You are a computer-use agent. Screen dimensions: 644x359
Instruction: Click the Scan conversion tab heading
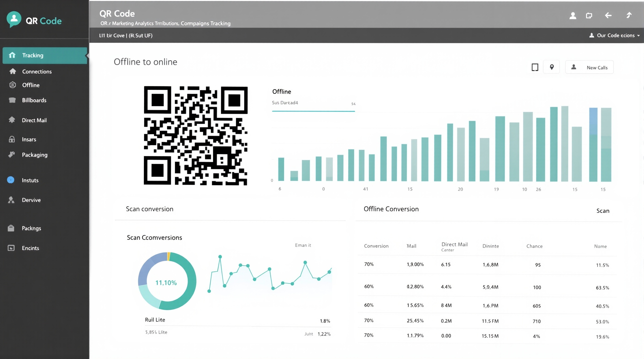(x=150, y=209)
